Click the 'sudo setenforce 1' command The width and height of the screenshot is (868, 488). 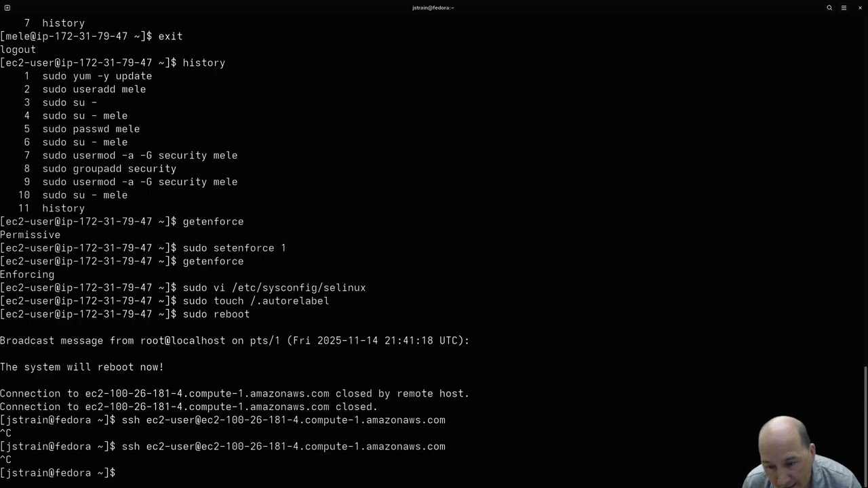tap(234, 248)
